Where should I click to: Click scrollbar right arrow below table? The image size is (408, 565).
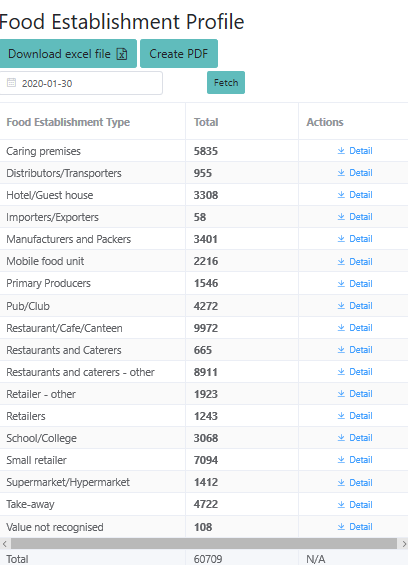tap(404, 543)
